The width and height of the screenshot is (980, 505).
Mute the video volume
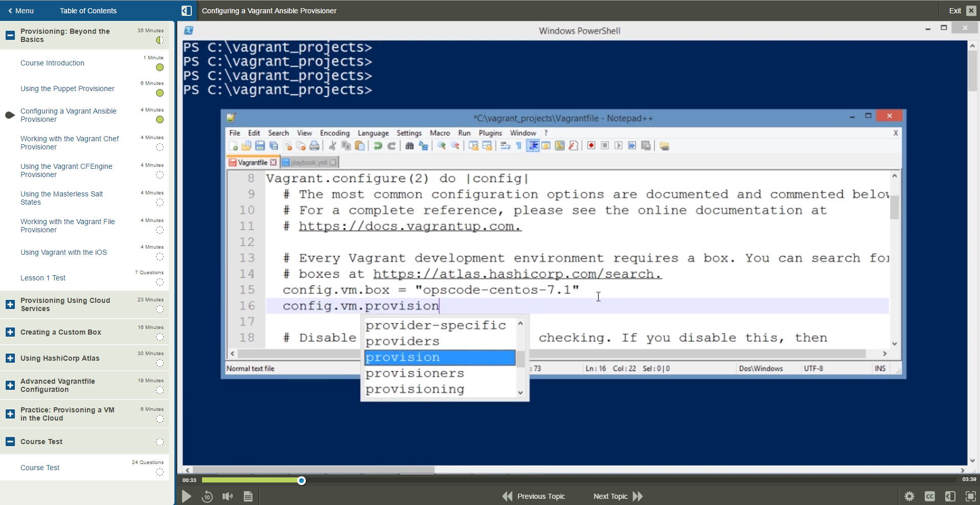[x=227, y=496]
